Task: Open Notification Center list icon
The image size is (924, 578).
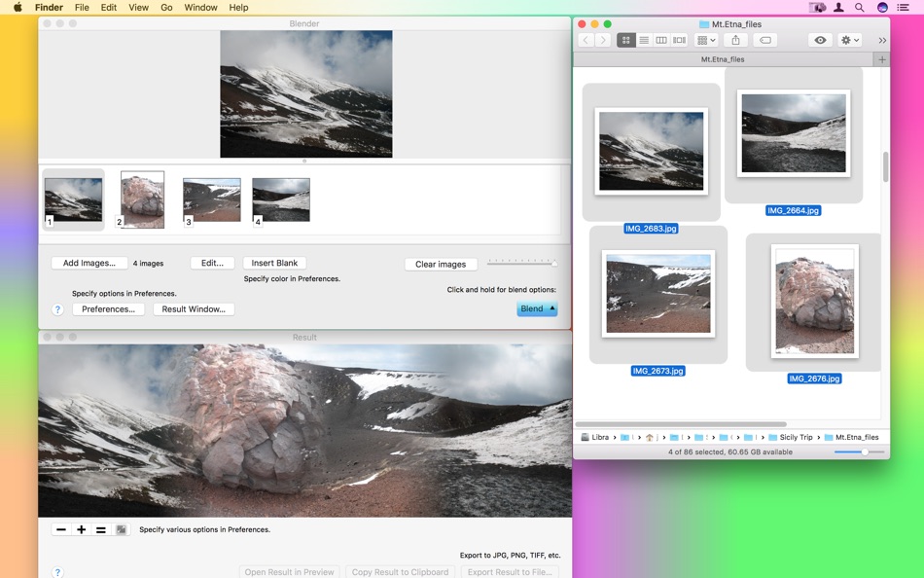Action: pyautogui.click(x=903, y=8)
